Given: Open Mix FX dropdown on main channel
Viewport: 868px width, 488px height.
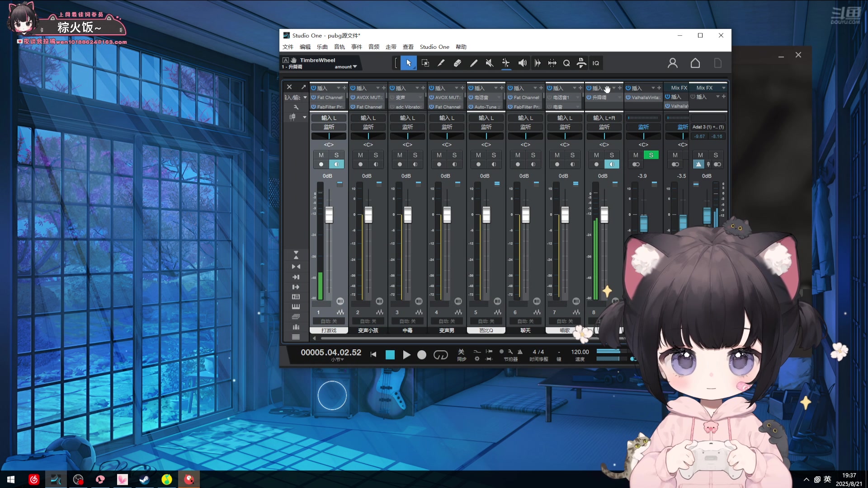Looking at the screenshot, I should [724, 88].
